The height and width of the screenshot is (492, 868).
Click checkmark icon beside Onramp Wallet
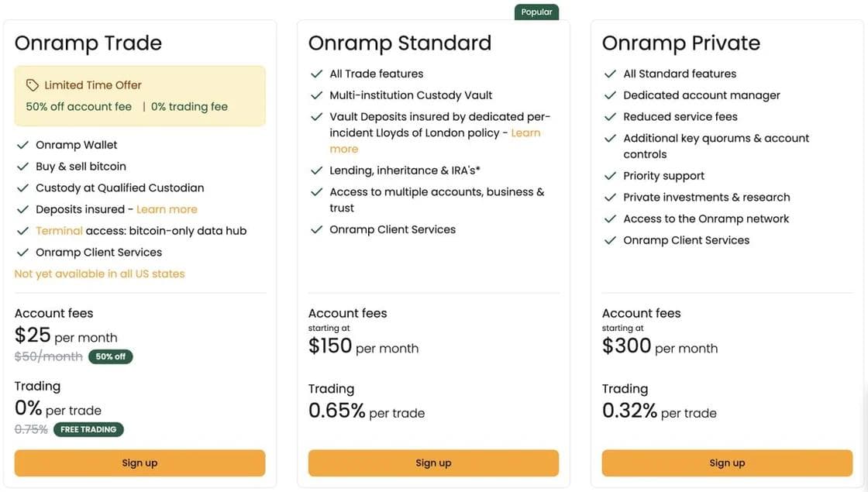pyautogui.click(x=22, y=145)
